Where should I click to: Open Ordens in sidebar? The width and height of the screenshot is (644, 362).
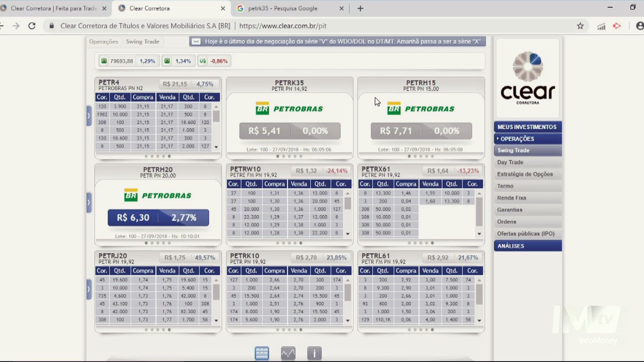coord(527,222)
